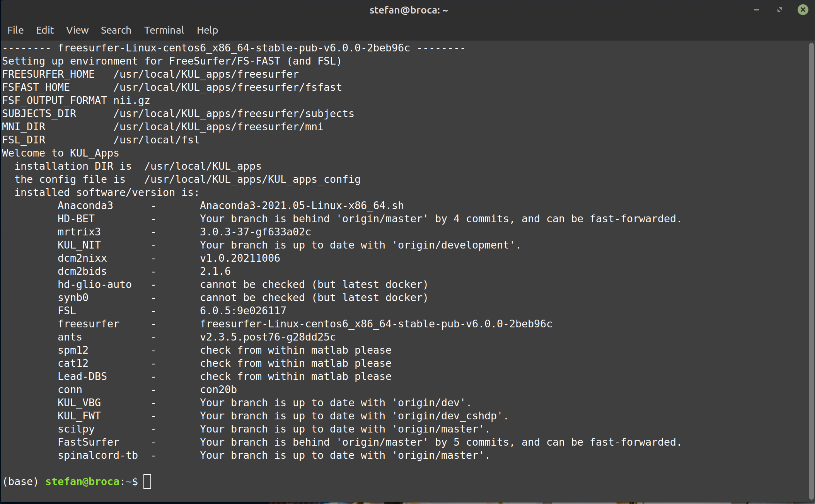Click the cursor at the command prompt
Screen dimensions: 815x504
(x=147, y=482)
